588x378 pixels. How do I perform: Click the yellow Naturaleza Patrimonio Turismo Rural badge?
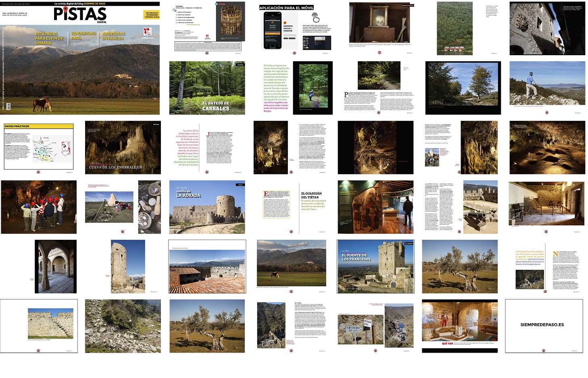point(152,15)
